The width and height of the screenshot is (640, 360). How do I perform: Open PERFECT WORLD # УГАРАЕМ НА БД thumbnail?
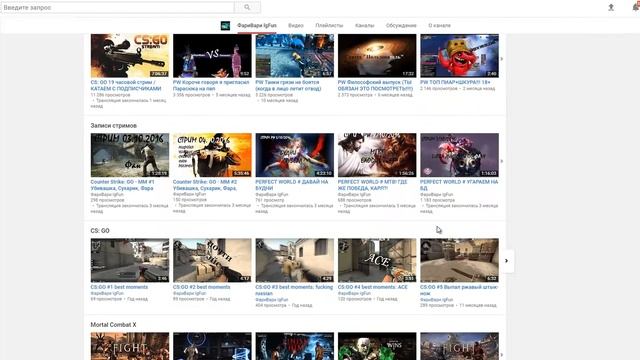click(460, 155)
